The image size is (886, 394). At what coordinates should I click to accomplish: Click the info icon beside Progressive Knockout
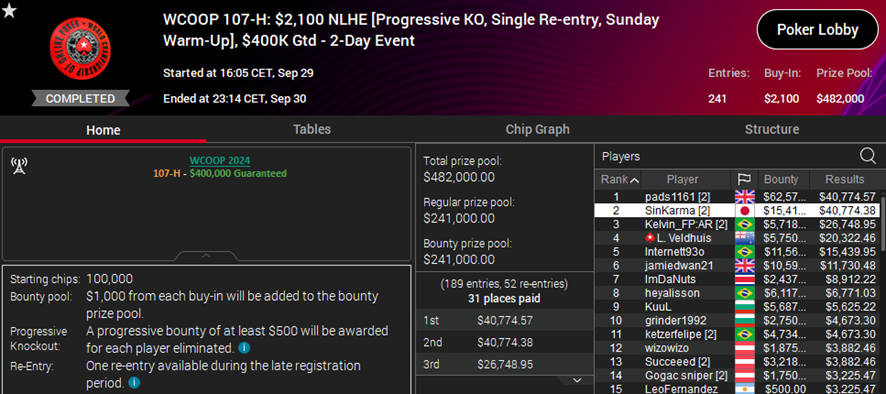coord(244,347)
